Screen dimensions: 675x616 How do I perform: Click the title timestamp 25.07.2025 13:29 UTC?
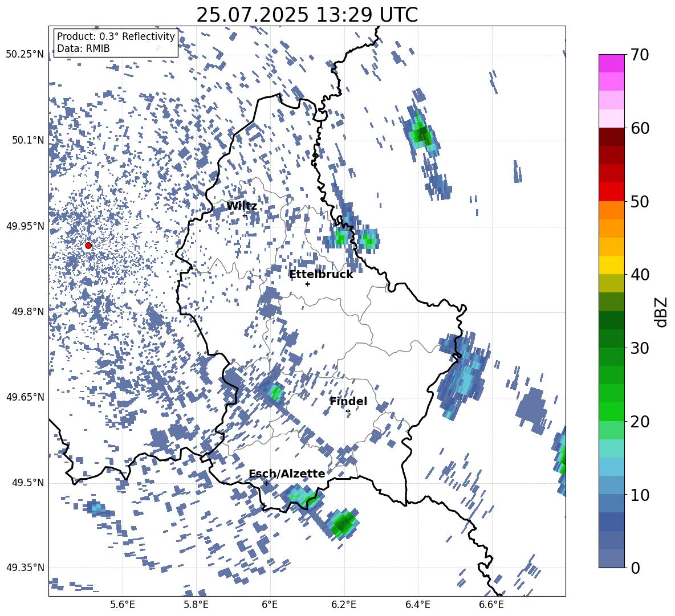(307, 15)
